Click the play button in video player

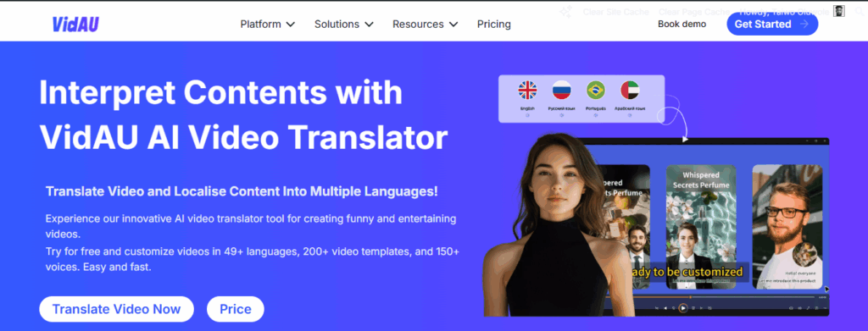683,308
